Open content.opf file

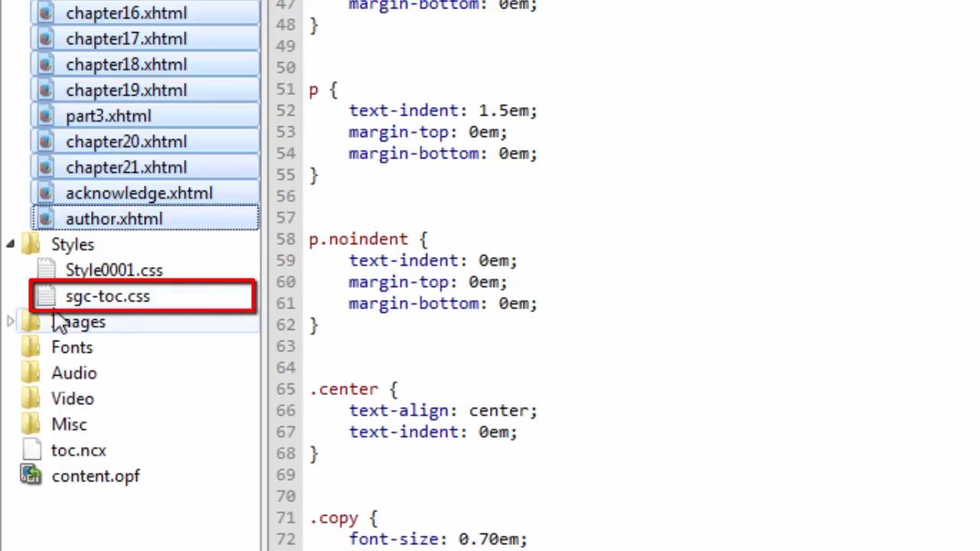tap(96, 476)
